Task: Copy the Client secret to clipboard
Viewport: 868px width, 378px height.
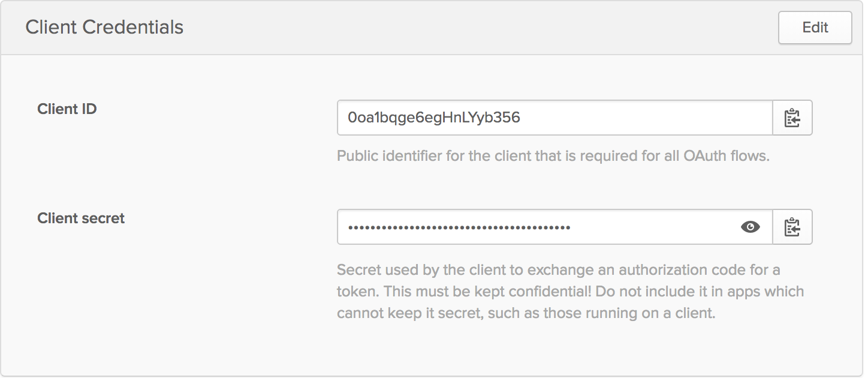Action: coord(792,227)
